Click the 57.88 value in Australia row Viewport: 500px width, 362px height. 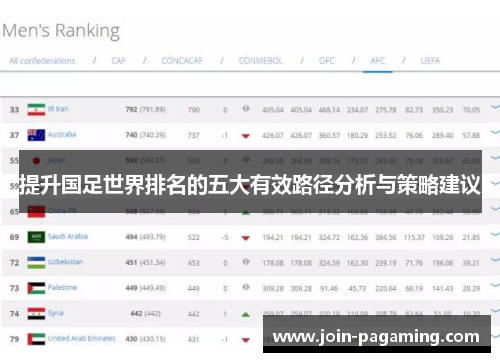471,135
